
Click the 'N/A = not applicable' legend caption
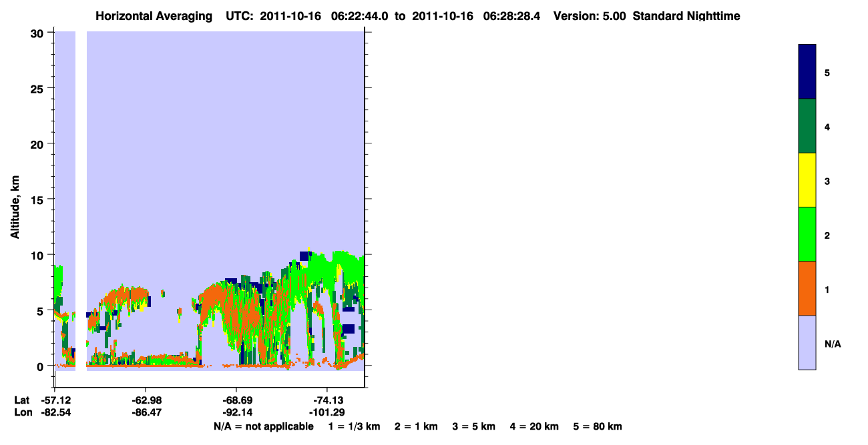pyautogui.click(x=264, y=426)
